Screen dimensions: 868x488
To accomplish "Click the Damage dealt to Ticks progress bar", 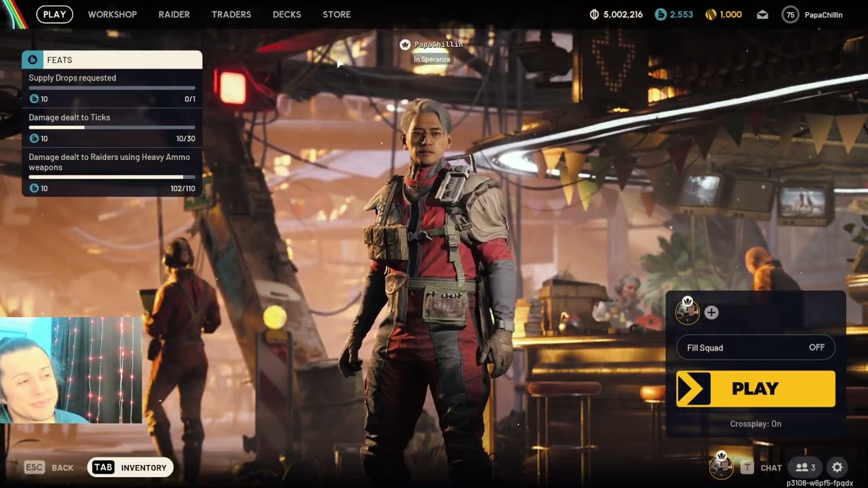I will (x=112, y=127).
